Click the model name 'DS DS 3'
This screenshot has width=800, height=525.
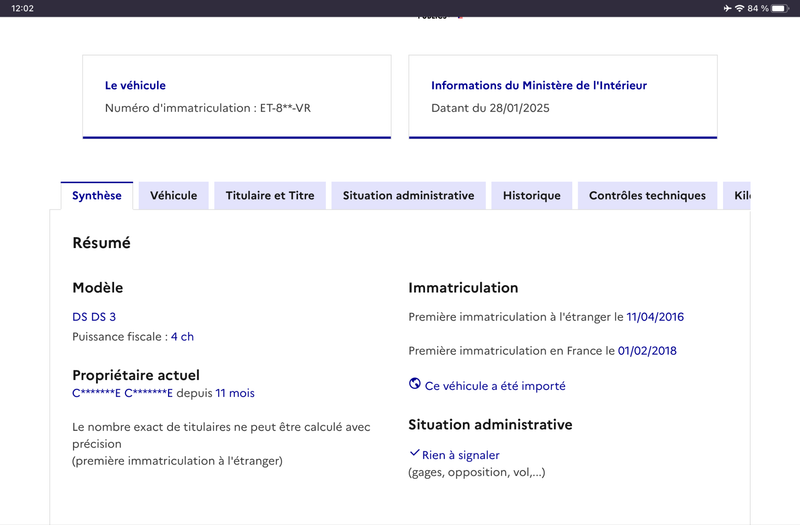(94, 317)
